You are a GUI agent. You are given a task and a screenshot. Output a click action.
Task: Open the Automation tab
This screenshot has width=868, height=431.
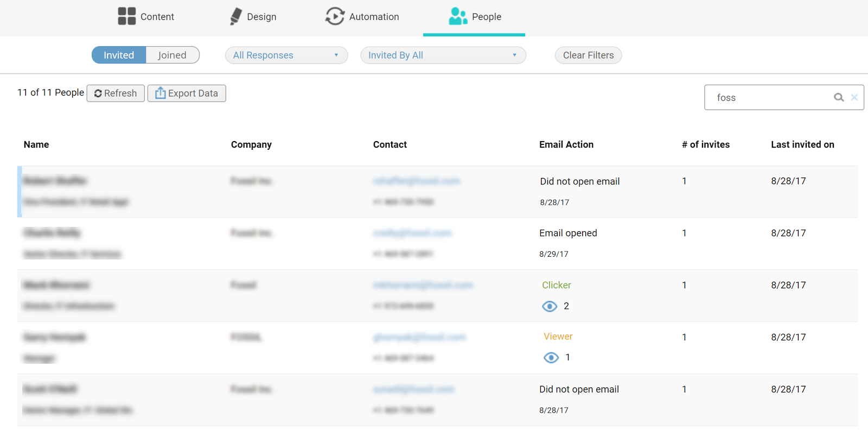(373, 17)
